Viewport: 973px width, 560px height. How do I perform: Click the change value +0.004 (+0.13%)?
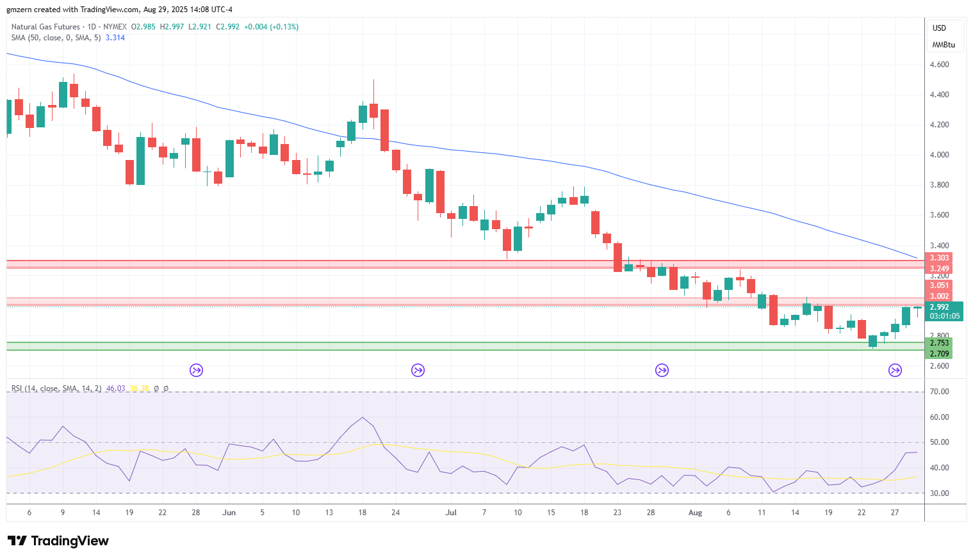tap(271, 27)
